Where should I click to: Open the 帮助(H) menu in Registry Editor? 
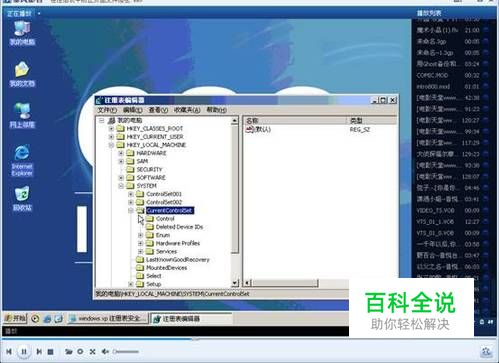pos(217,110)
